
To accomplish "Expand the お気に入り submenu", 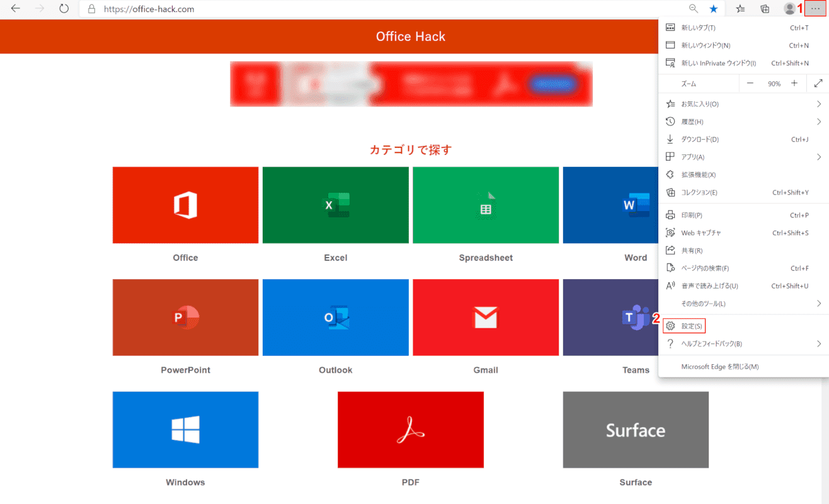I will pos(743,104).
